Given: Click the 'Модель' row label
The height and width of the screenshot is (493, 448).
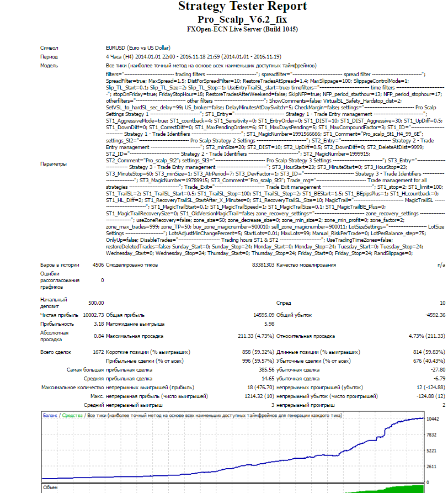Looking at the screenshot, I should pos(49,66).
